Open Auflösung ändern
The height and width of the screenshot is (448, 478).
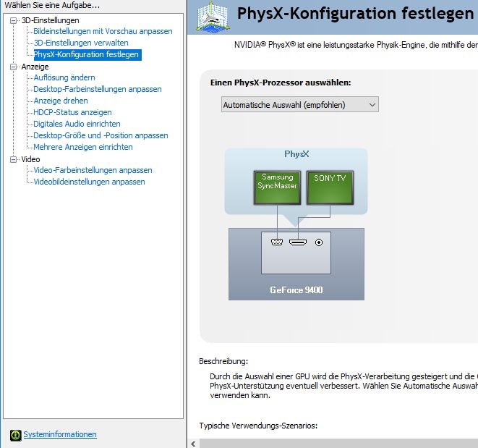click(64, 78)
